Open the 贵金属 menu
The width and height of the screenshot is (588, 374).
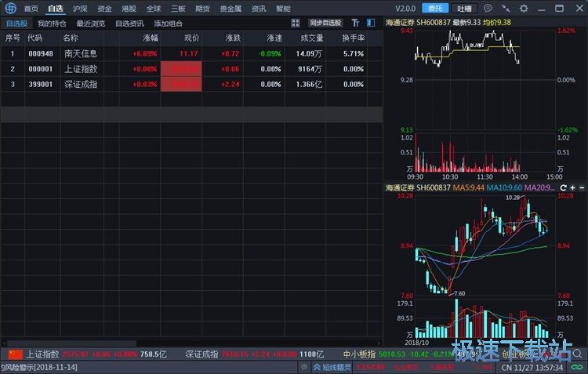pos(230,9)
